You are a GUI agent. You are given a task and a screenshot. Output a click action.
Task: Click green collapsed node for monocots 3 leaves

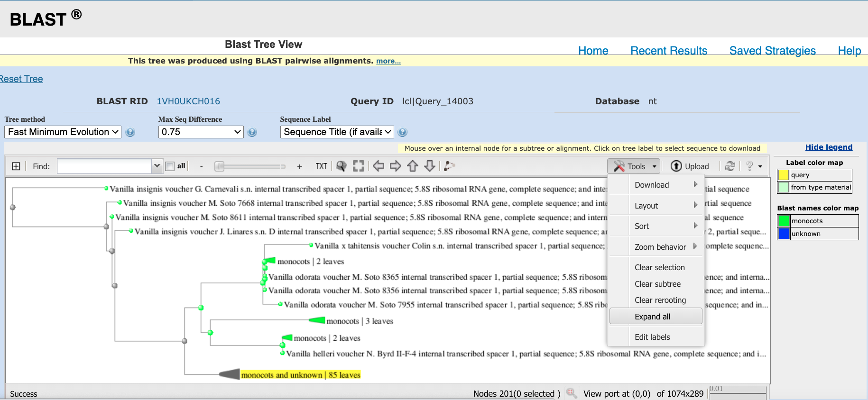point(317,320)
